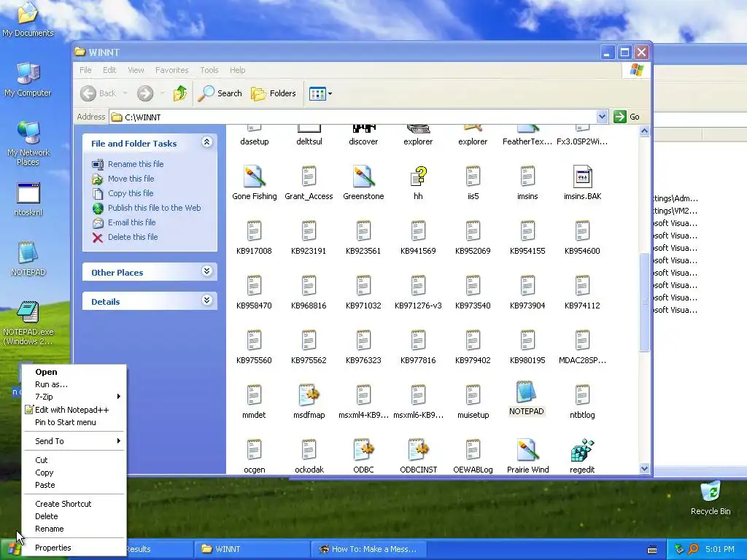This screenshot has width=747, height=560.
Task: Choose Pin to Start menu
Action: [74, 422]
